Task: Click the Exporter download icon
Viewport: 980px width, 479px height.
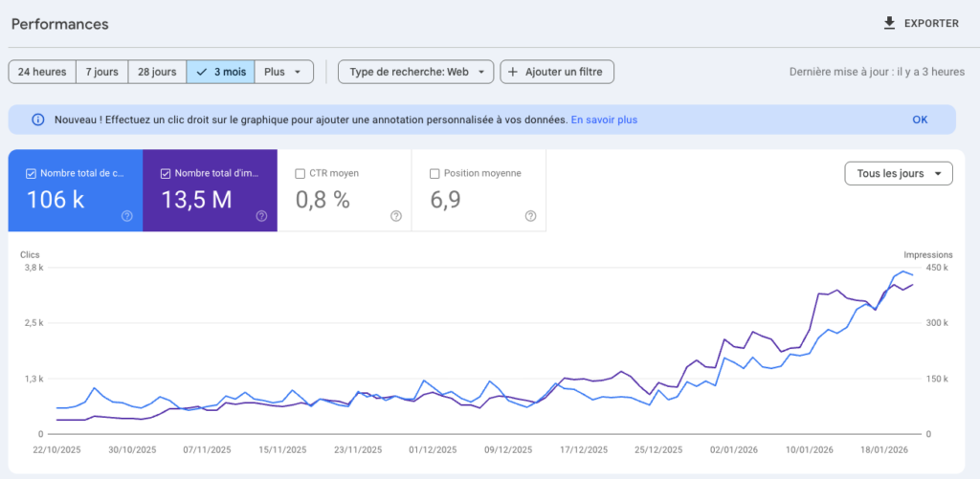Action: point(889,24)
